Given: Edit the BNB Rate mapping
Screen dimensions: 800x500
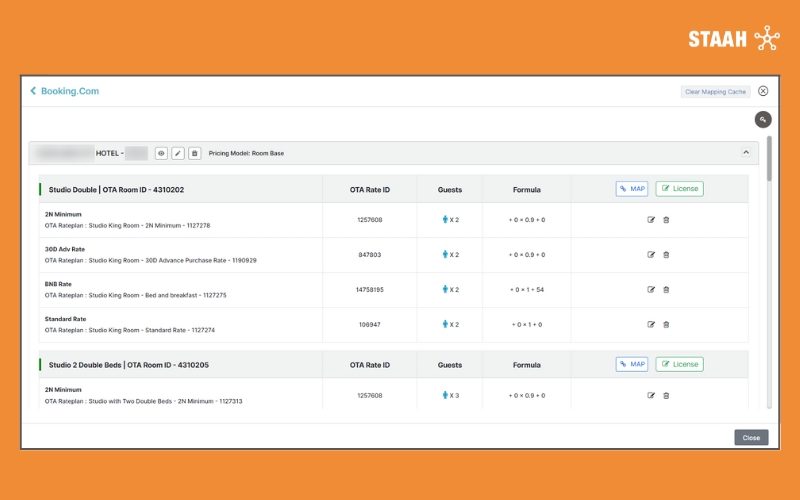Looking at the screenshot, I should [651, 290].
